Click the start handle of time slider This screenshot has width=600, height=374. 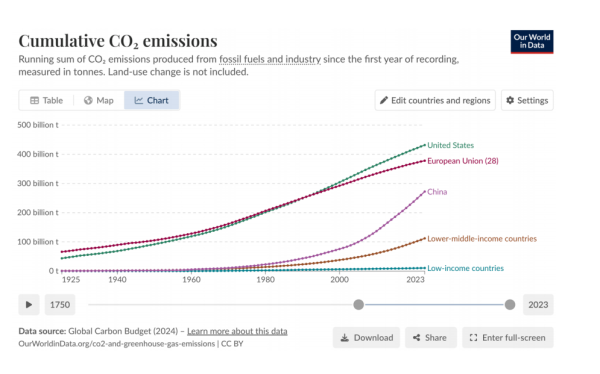pyautogui.click(x=359, y=305)
